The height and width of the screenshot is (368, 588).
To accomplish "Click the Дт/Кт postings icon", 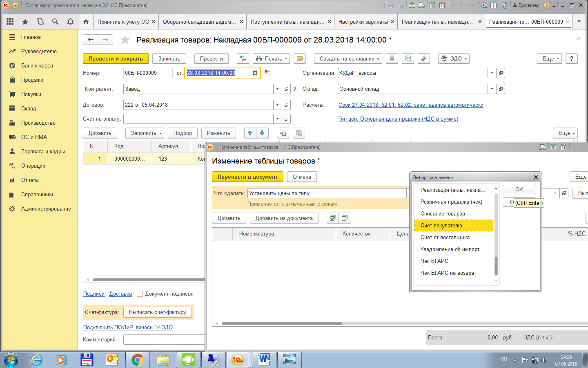I will 243,59.
